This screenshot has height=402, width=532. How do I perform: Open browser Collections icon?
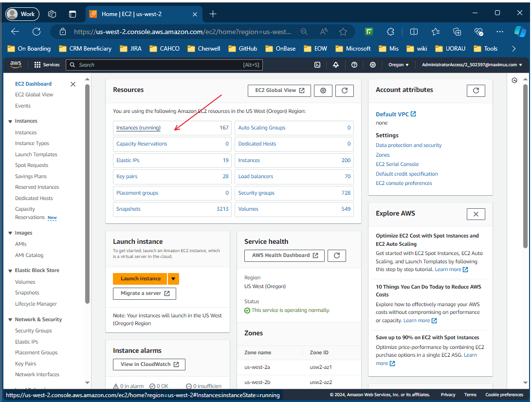pyautogui.click(x=457, y=32)
